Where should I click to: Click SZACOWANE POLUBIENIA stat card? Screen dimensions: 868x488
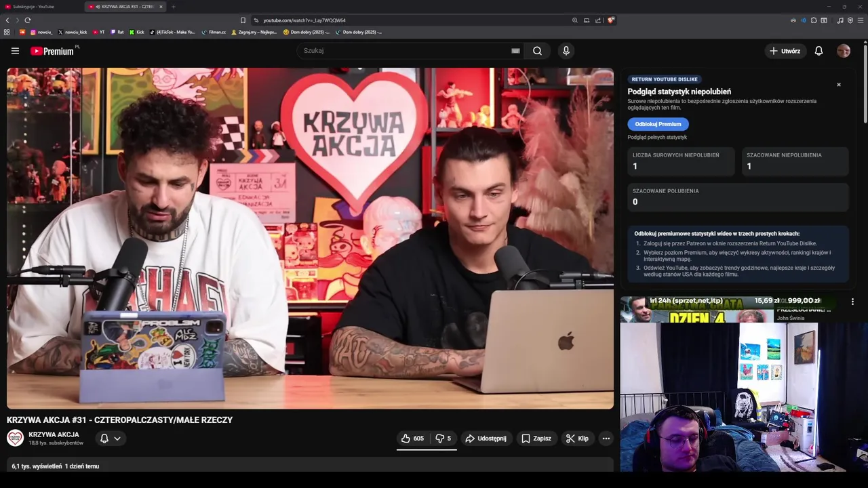click(738, 197)
